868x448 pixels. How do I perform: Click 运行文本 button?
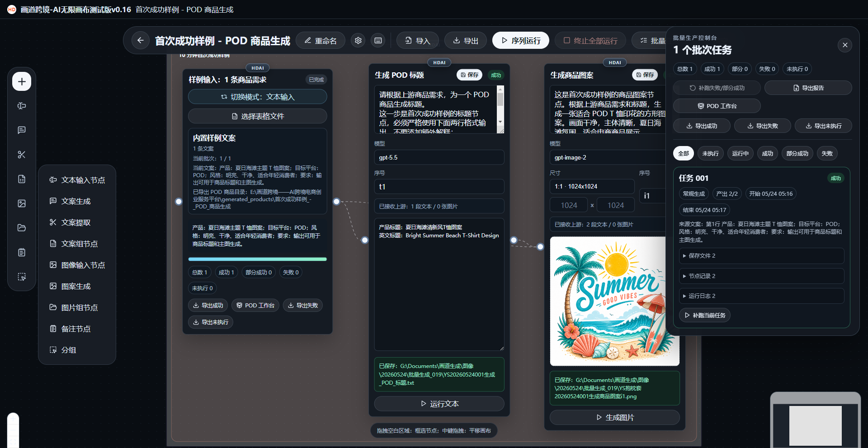pos(439,404)
